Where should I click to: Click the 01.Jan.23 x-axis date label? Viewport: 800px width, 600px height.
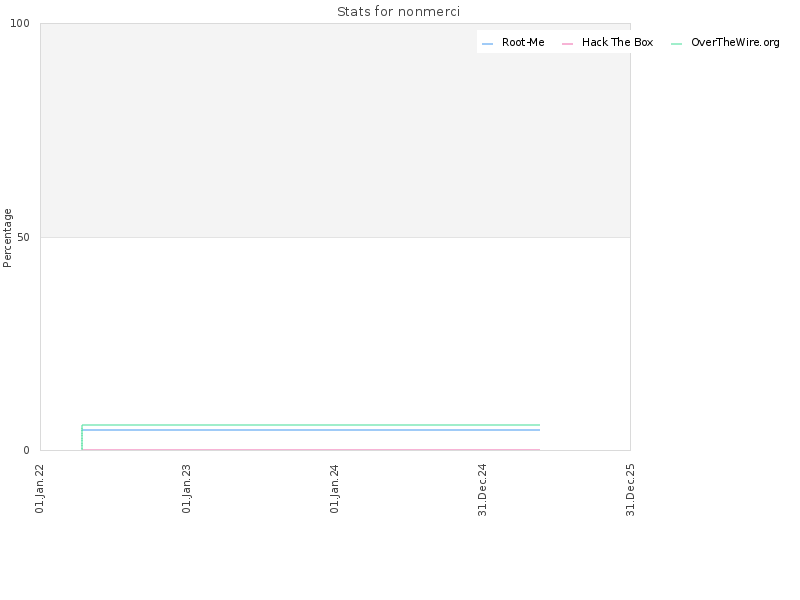coord(186,488)
